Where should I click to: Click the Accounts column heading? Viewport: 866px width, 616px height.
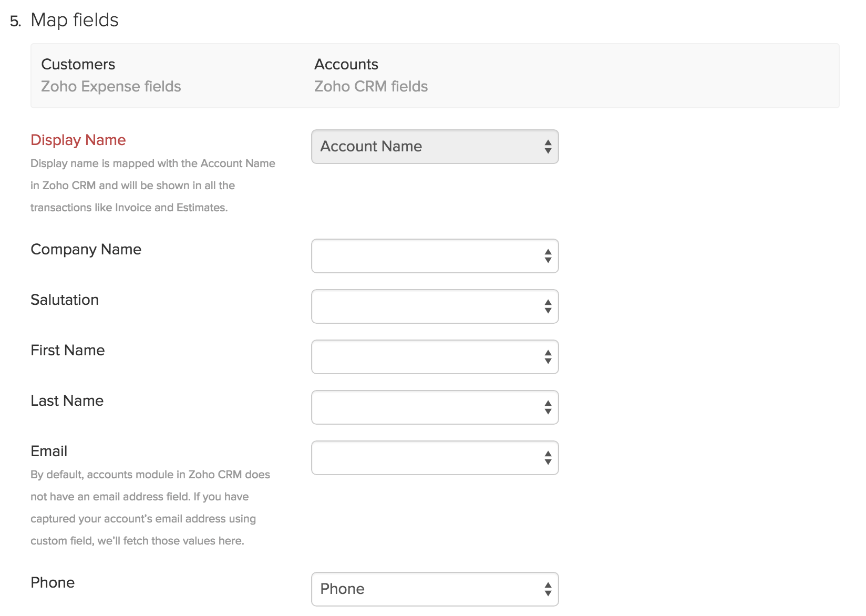pyautogui.click(x=346, y=64)
